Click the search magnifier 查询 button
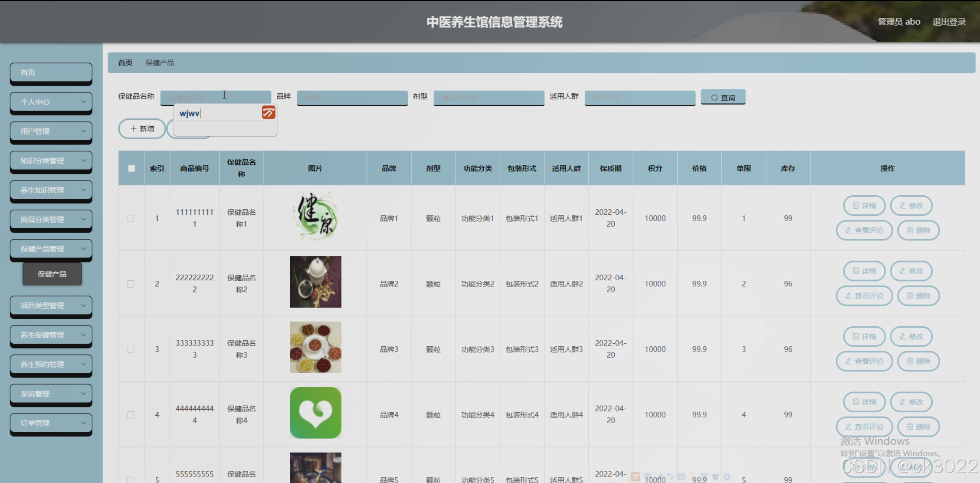Screen dimensions: 980x483 (723, 98)
